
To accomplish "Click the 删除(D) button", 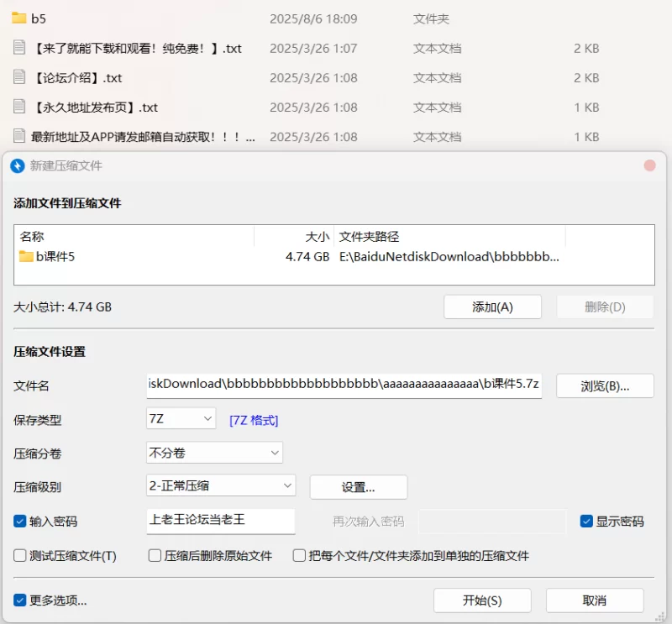I will click(x=605, y=307).
